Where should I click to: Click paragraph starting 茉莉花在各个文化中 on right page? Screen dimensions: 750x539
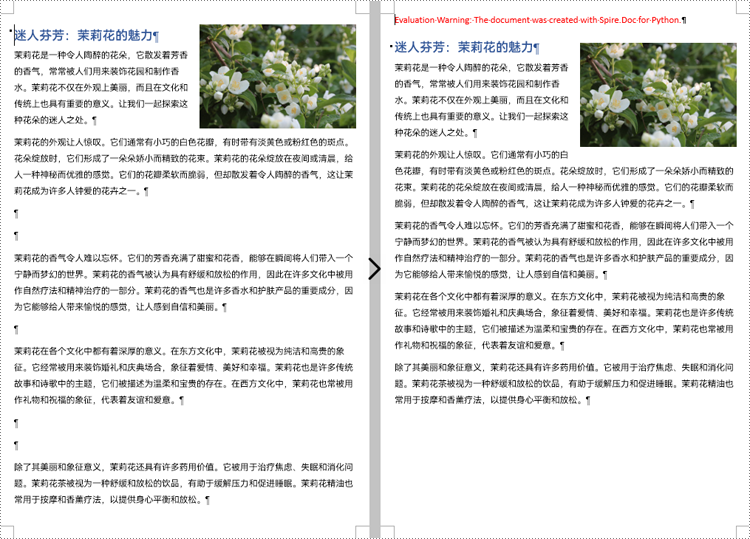(x=564, y=320)
